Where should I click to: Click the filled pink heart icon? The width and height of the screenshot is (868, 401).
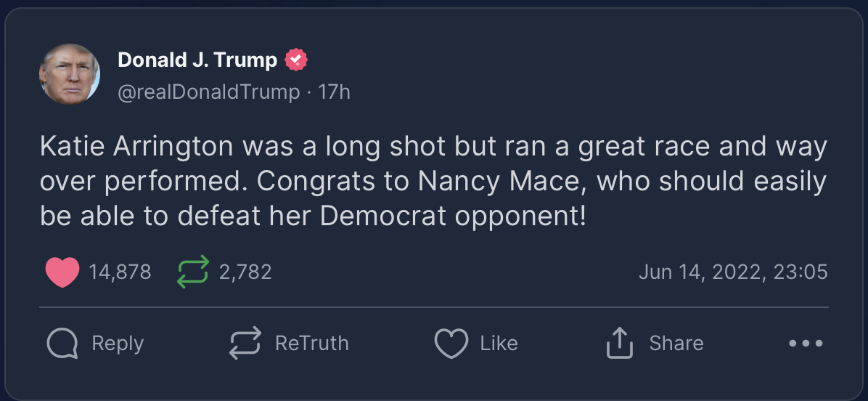[62, 272]
